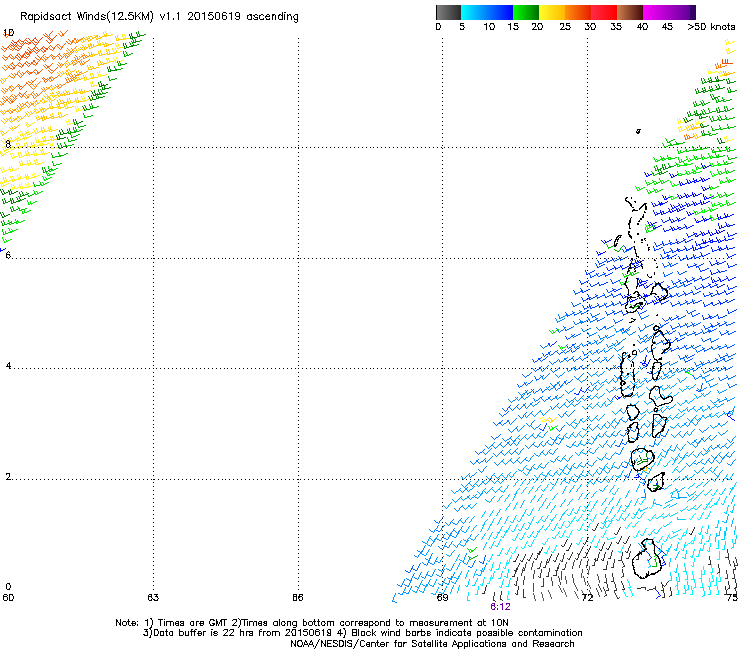Click the purple "6:12" swath time label
The height and width of the screenshot is (650, 740).
[500, 607]
